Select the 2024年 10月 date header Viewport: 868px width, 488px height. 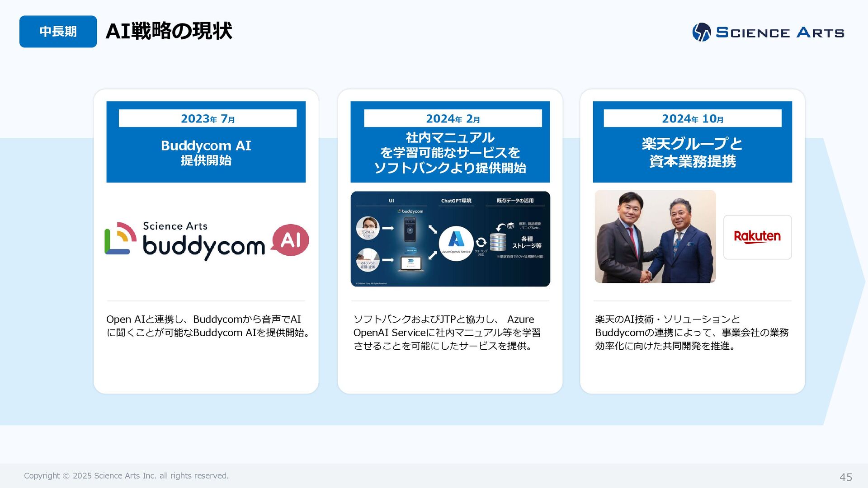point(692,118)
